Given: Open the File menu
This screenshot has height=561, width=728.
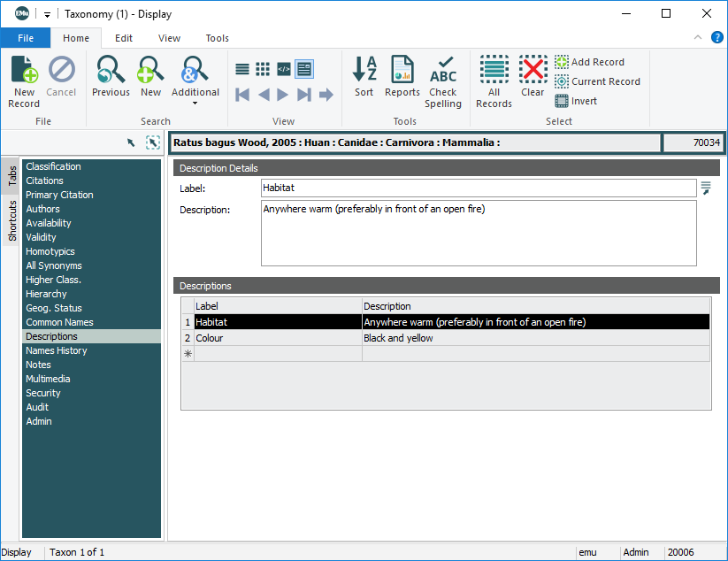Looking at the screenshot, I should [26, 38].
